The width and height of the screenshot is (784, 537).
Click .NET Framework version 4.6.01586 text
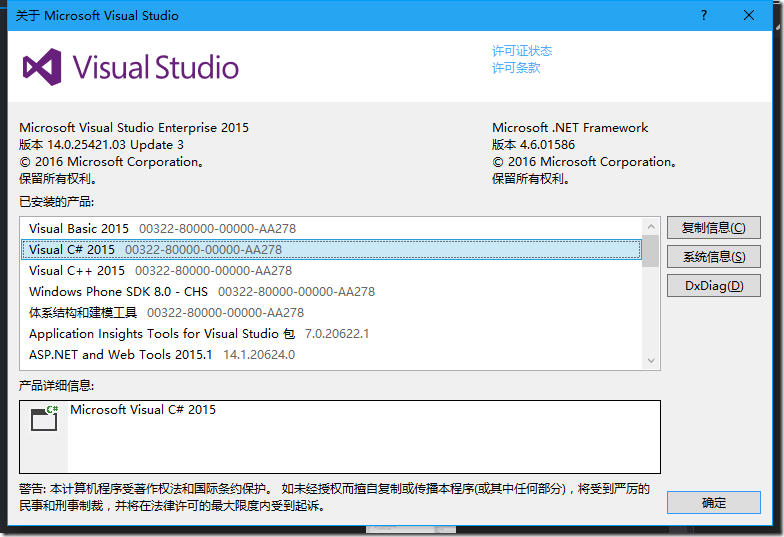[x=534, y=144]
